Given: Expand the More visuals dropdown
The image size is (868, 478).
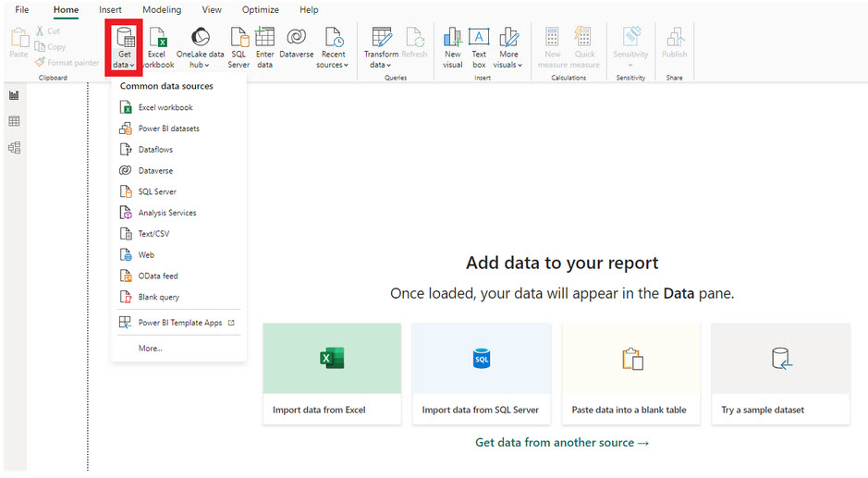Looking at the screenshot, I should coord(508,48).
